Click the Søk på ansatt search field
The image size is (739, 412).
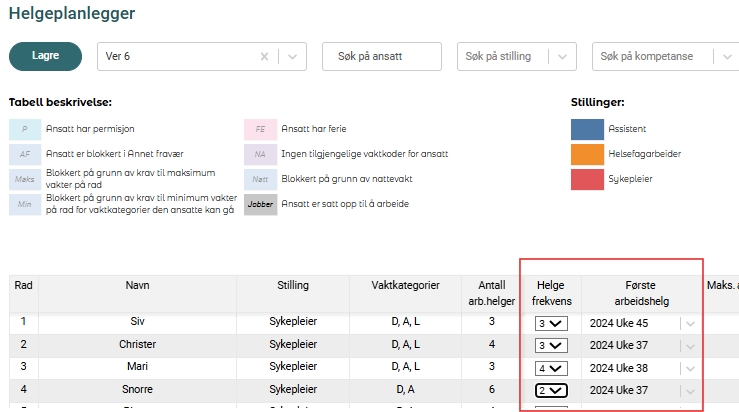pyautogui.click(x=381, y=57)
